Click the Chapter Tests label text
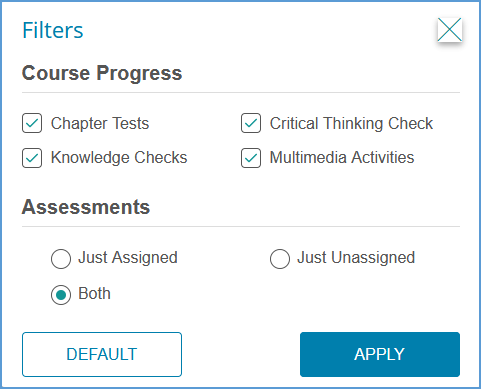This screenshot has width=481, height=389. 100,123
